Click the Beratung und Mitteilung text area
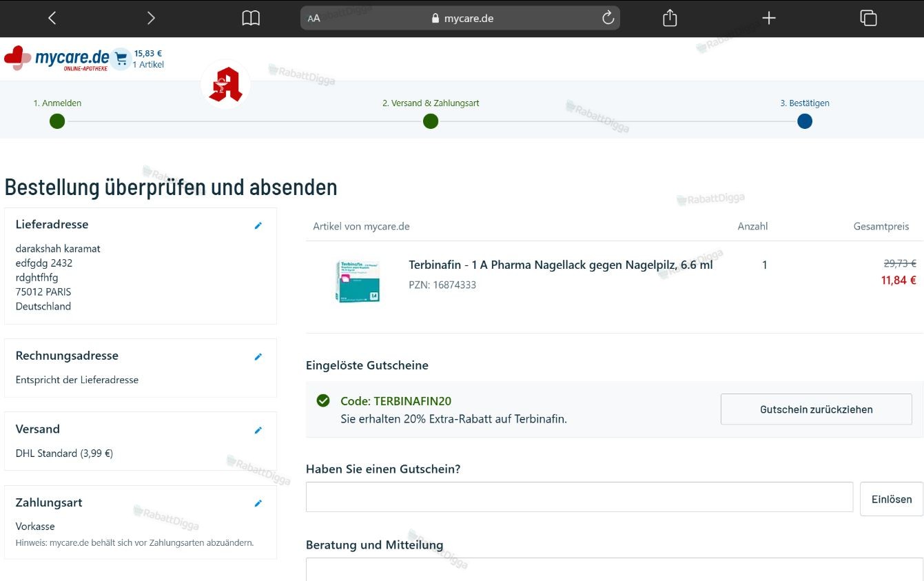The height and width of the screenshot is (581, 924). (615, 569)
